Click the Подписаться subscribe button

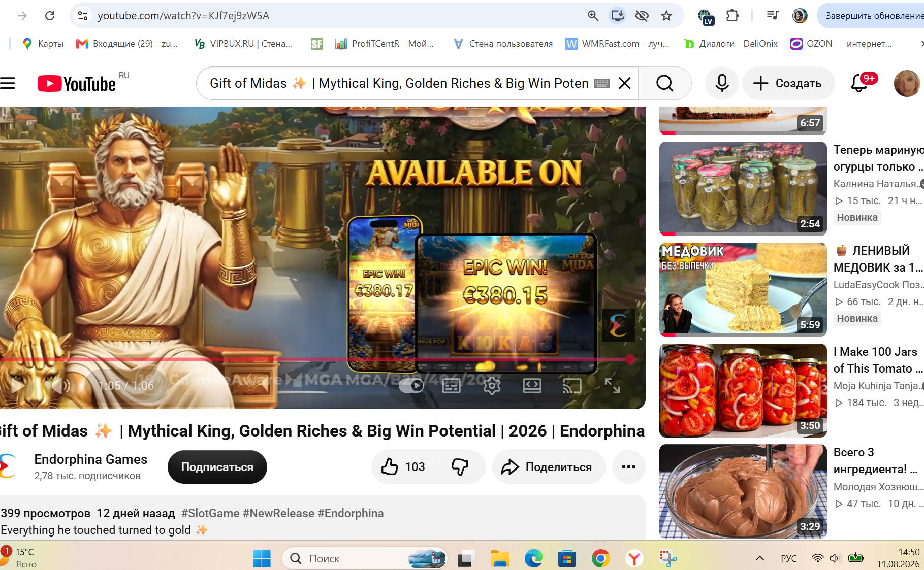[217, 467]
